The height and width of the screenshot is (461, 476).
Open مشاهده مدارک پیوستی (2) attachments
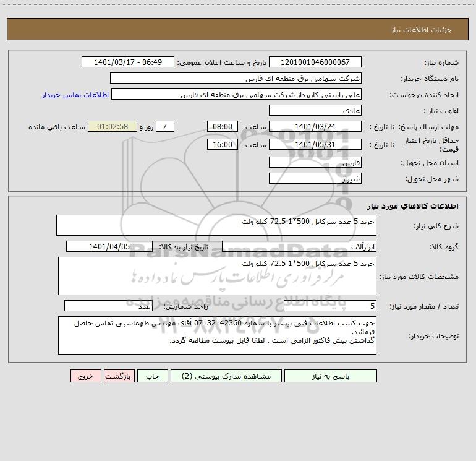(226, 376)
